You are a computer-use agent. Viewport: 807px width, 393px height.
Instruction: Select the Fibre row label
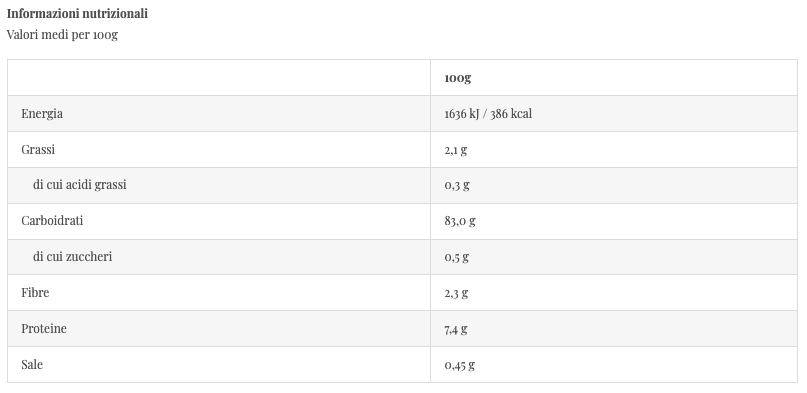[x=35, y=293]
